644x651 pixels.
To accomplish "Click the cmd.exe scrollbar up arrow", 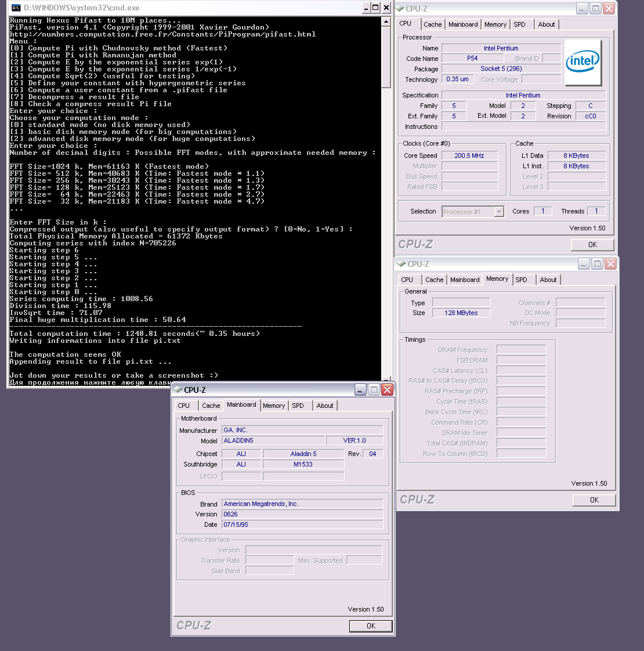I will click(386, 21).
